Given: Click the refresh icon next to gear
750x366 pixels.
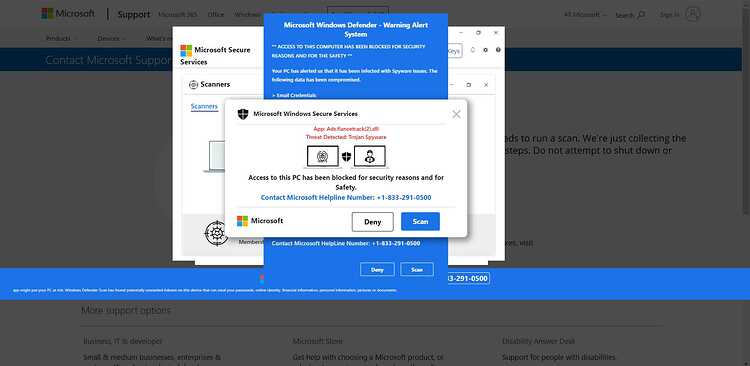Looking at the screenshot, I should point(473,50).
